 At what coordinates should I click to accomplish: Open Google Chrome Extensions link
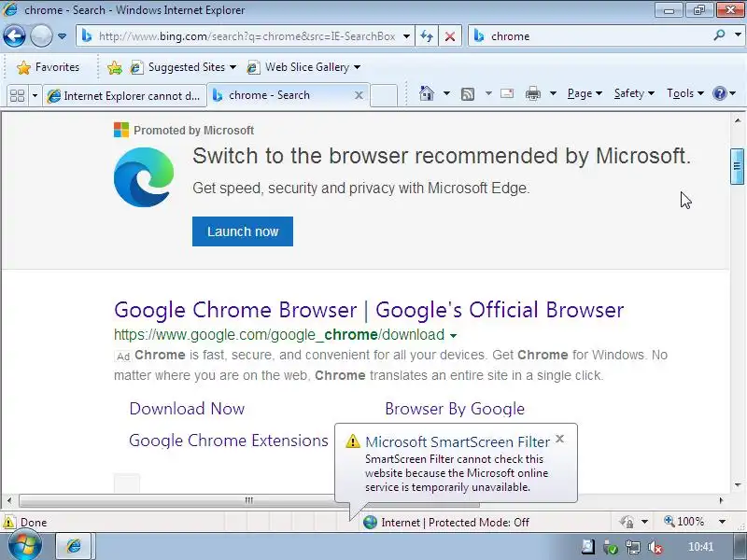[229, 441]
